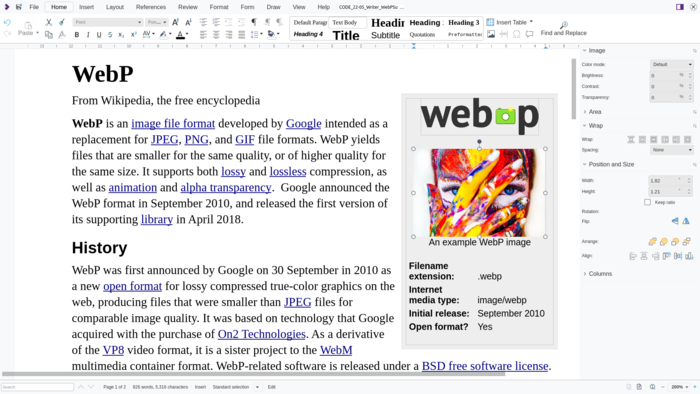Click the Search field in status bar
Viewport: 700px width, 394px height.
(38, 387)
